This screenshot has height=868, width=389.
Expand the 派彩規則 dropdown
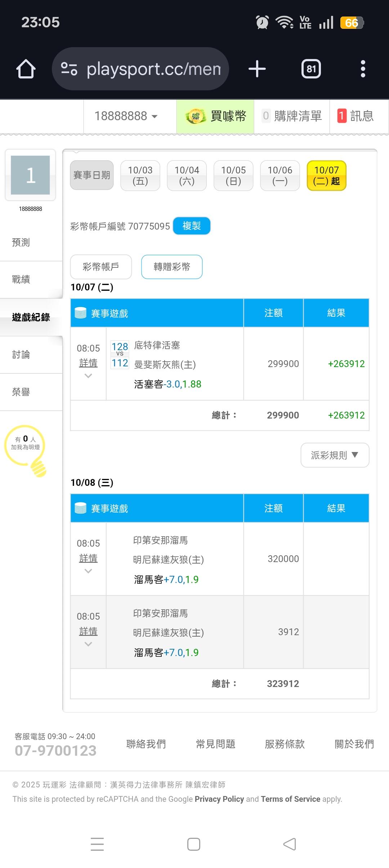coord(335,455)
